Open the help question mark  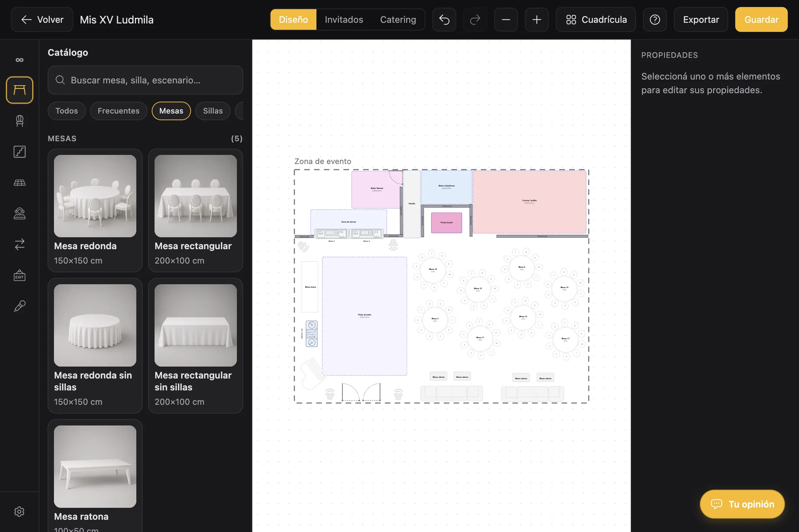(x=655, y=20)
